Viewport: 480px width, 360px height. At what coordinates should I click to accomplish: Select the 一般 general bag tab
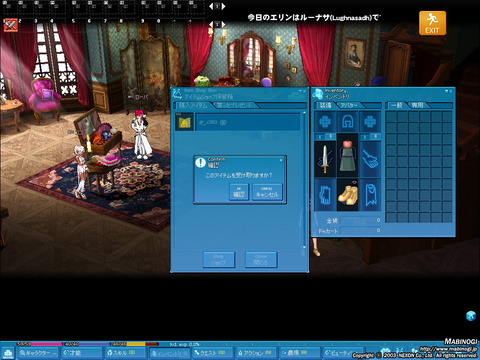(x=397, y=105)
